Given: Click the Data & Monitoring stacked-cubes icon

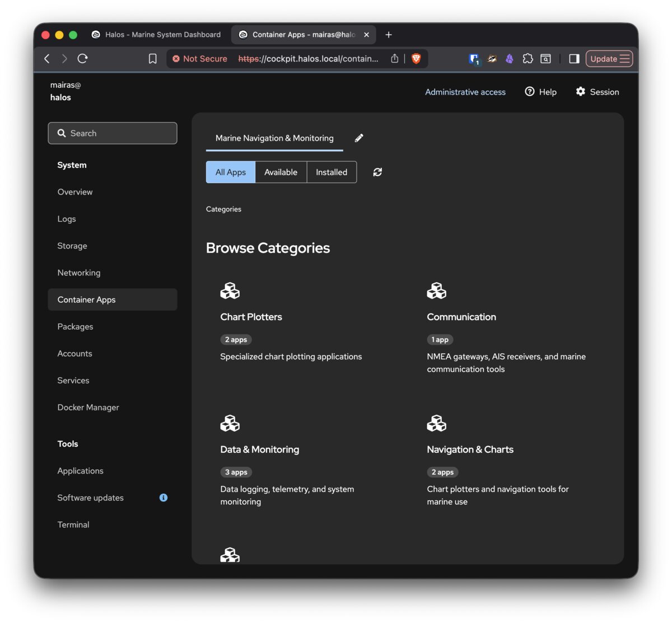Looking at the screenshot, I should pos(230,423).
